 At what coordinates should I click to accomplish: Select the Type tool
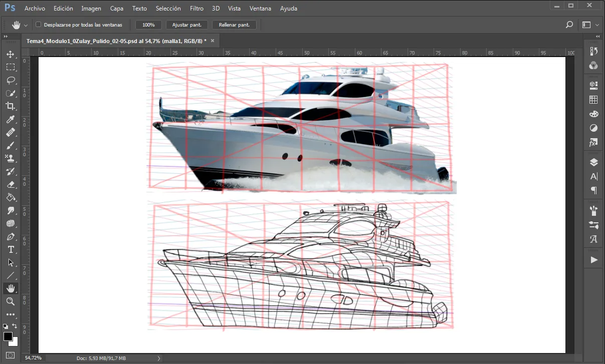(x=11, y=249)
